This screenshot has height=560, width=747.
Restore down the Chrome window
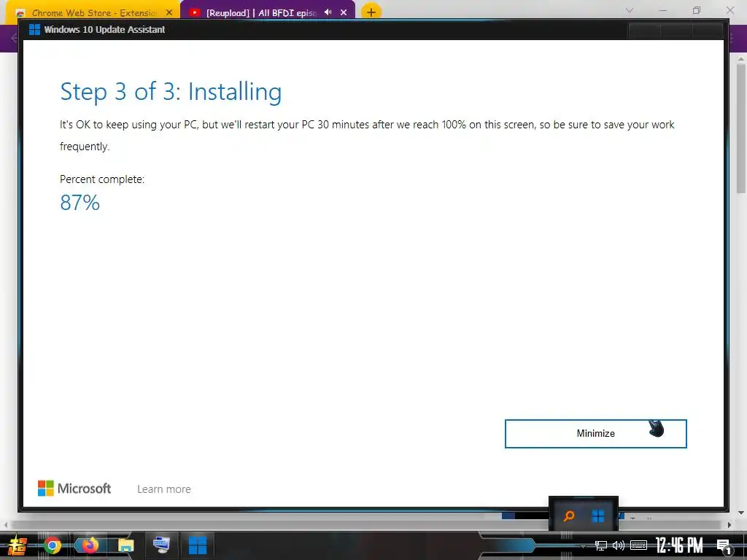pos(697,10)
